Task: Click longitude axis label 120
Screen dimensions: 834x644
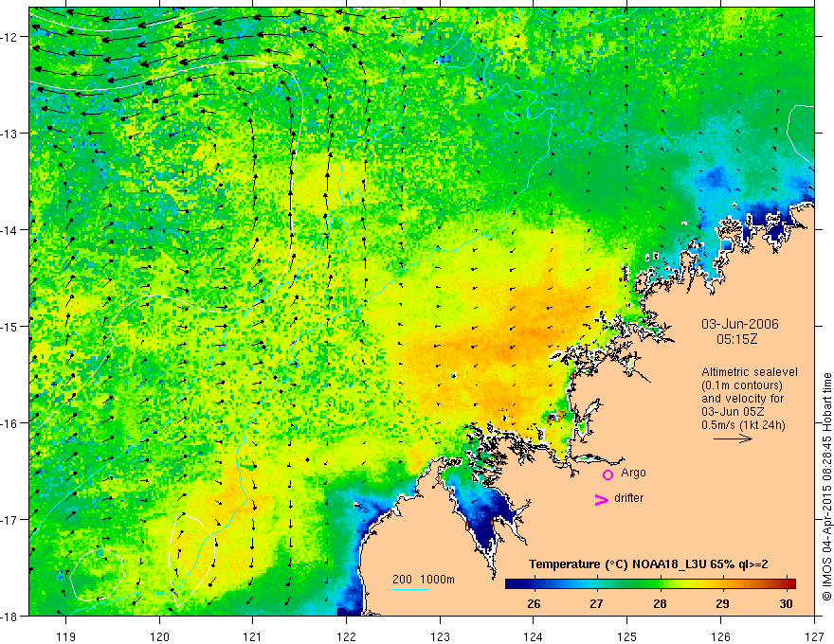Action: (x=159, y=636)
